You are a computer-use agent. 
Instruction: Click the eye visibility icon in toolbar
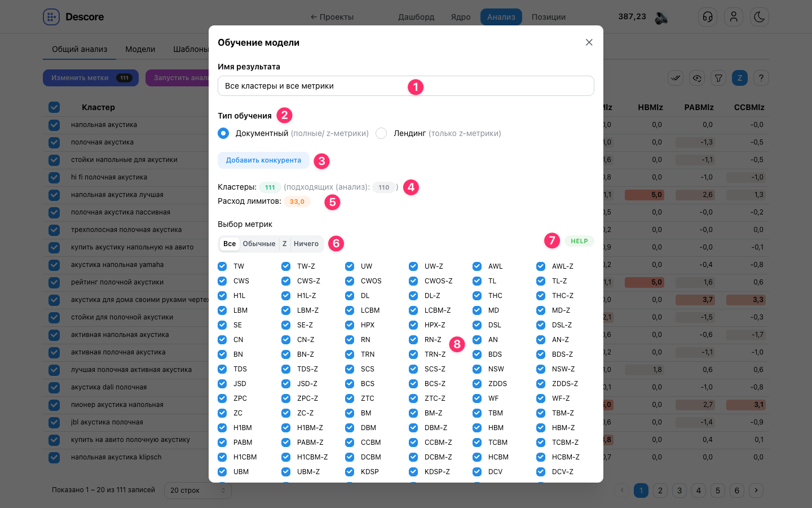pyautogui.click(x=697, y=78)
